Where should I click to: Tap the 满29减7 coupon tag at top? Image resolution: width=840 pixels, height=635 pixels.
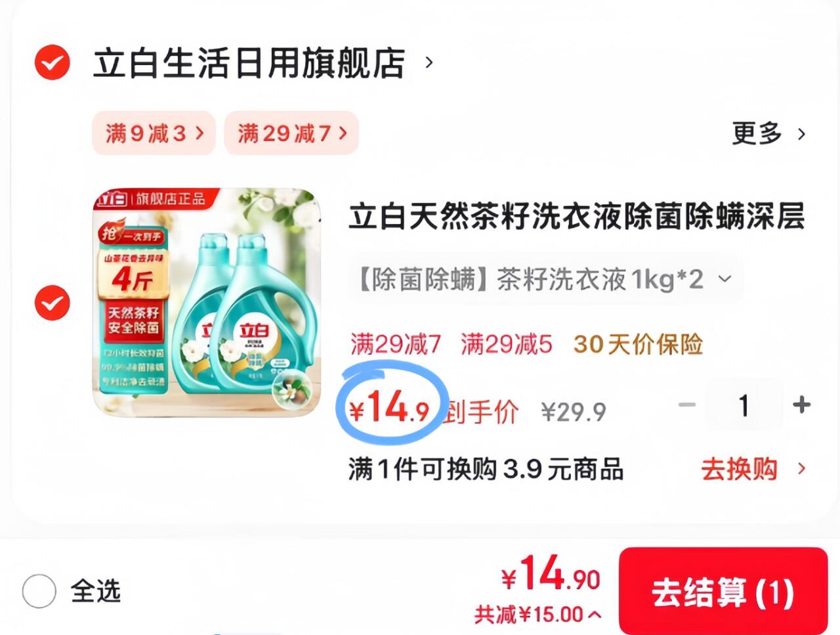point(291,133)
